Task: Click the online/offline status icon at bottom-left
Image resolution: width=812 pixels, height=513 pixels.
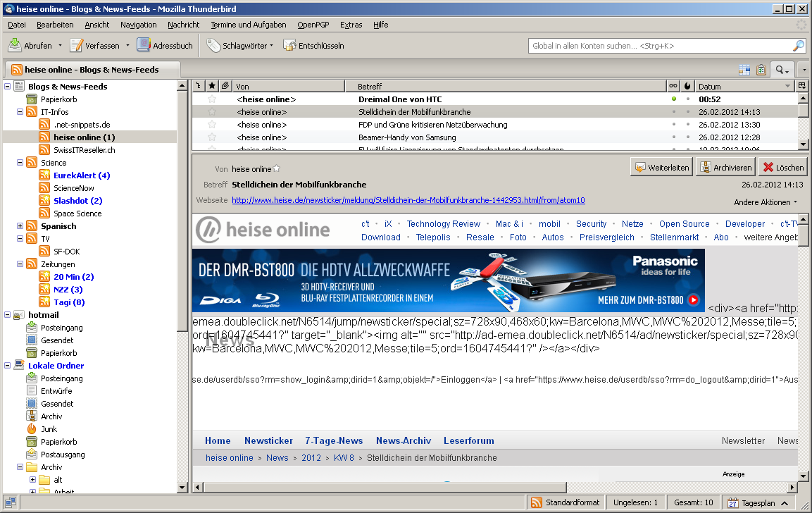Action: (11, 502)
